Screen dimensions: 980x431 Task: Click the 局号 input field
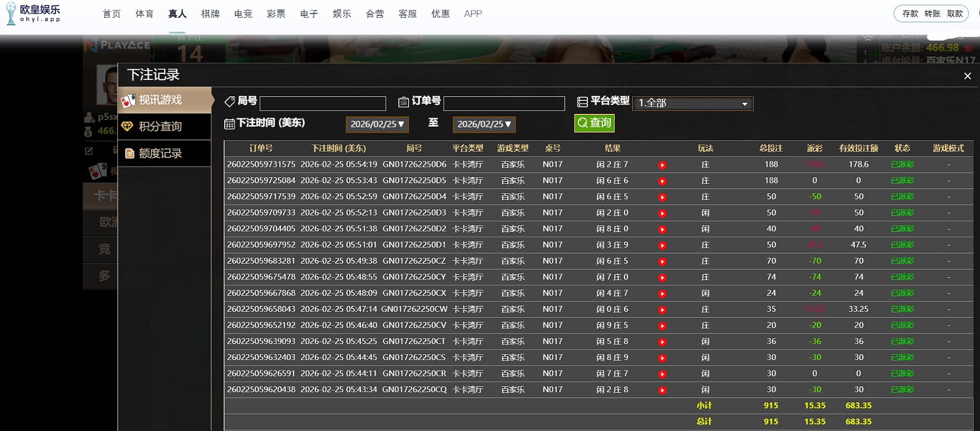click(x=323, y=103)
